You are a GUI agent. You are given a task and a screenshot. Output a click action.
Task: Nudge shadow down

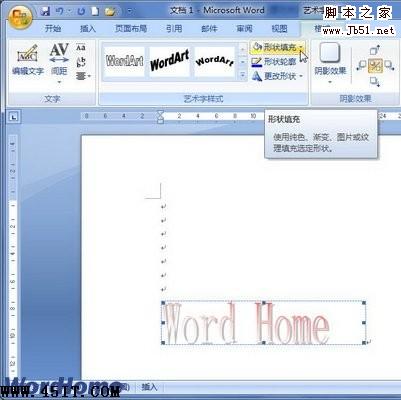(375, 81)
